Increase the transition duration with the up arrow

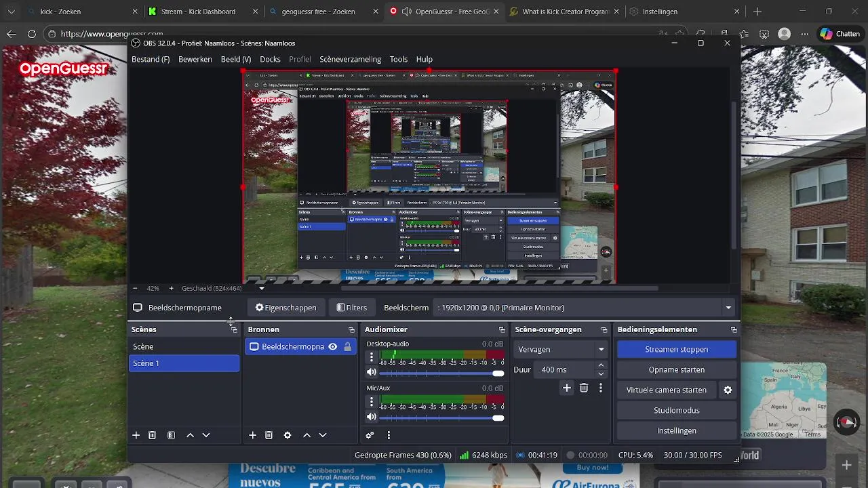tap(601, 365)
